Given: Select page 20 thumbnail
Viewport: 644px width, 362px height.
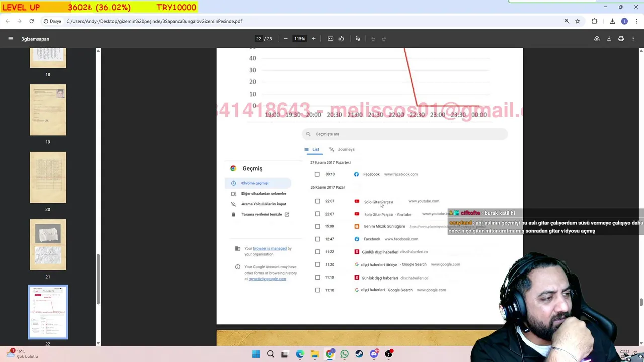Looking at the screenshot, I should pyautogui.click(x=48, y=177).
